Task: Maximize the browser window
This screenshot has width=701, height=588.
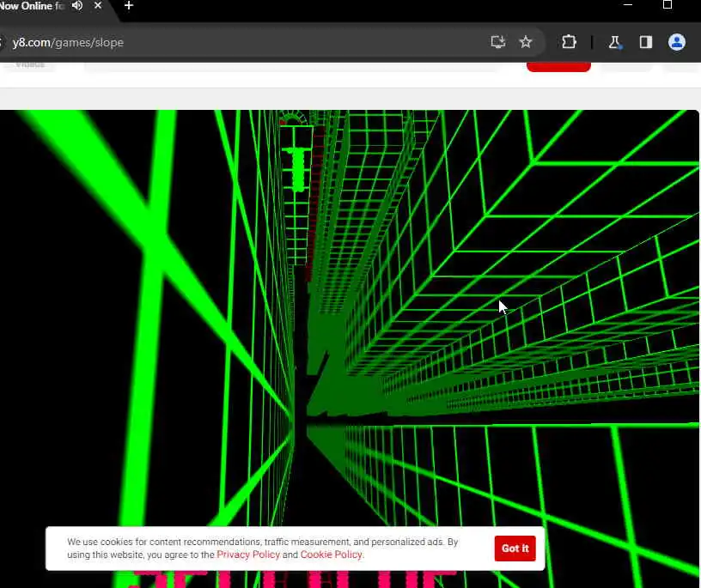Action: pos(667,5)
